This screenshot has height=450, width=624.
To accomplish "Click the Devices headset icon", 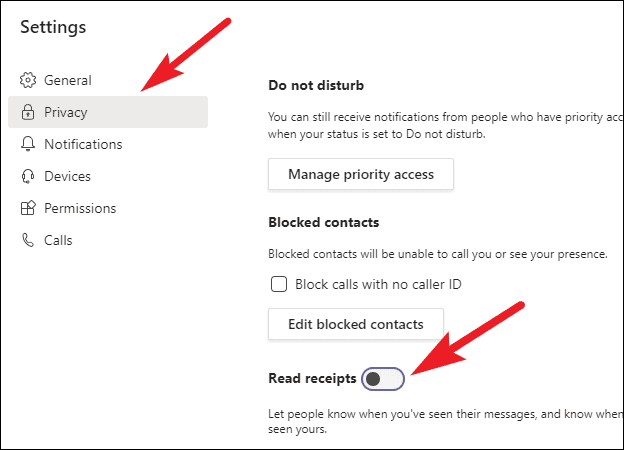I will click(x=28, y=176).
